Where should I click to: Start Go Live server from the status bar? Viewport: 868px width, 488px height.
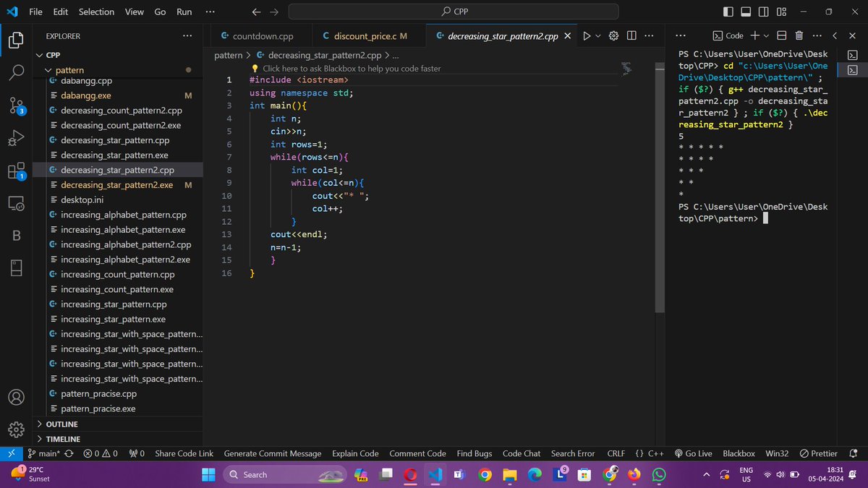click(693, 453)
